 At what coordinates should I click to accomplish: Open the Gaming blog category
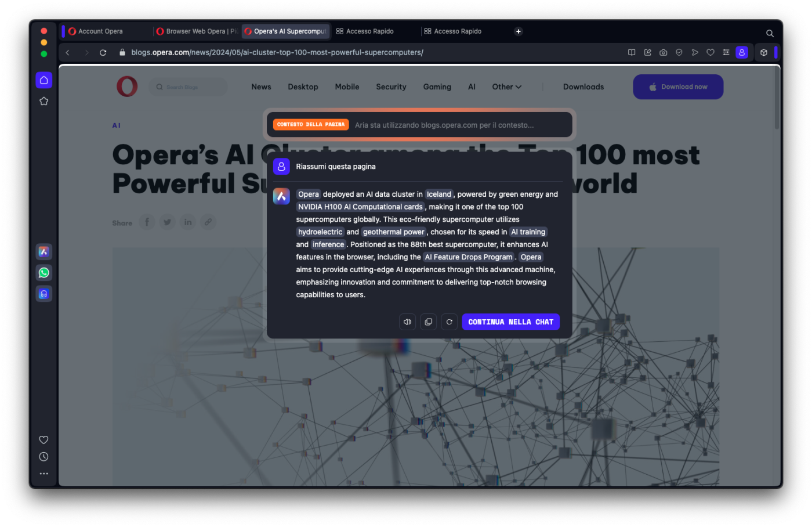(437, 86)
